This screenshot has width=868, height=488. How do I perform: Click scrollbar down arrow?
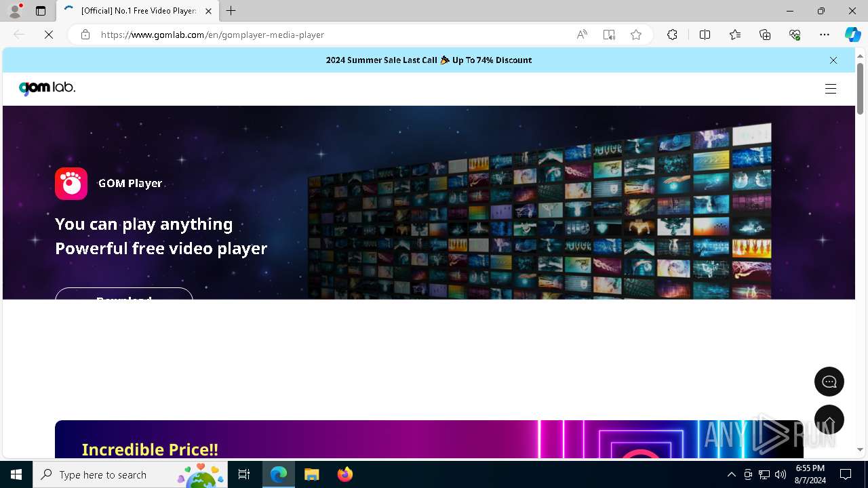(860, 449)
